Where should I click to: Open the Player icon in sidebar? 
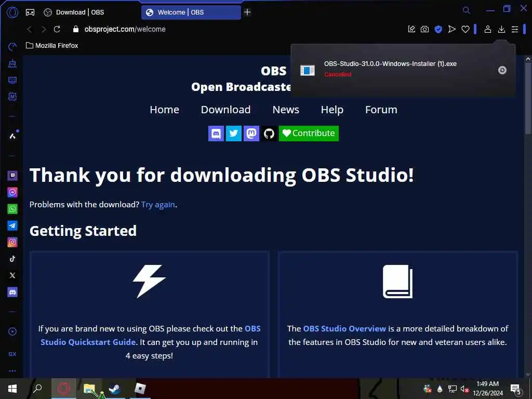(x=12, y=331)
